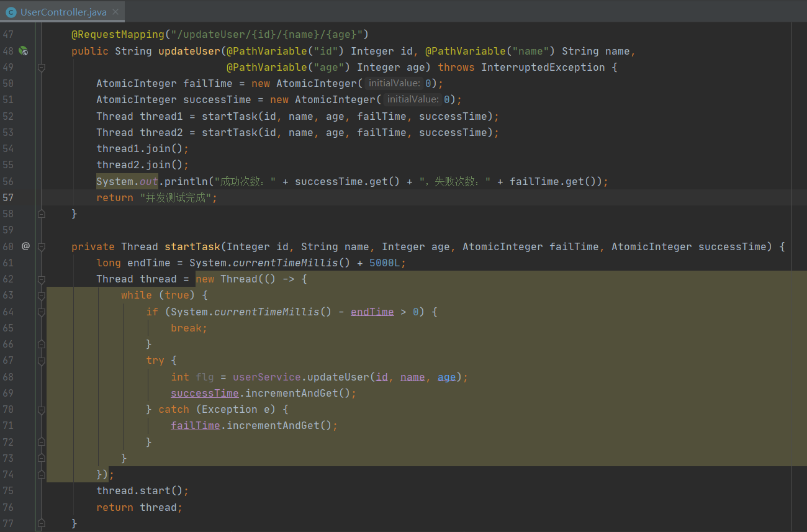This screenshot has width=807, height=532.
Task: Click the fold end marker at line 73
Action: pyautogui.click(x=42, y=458)
